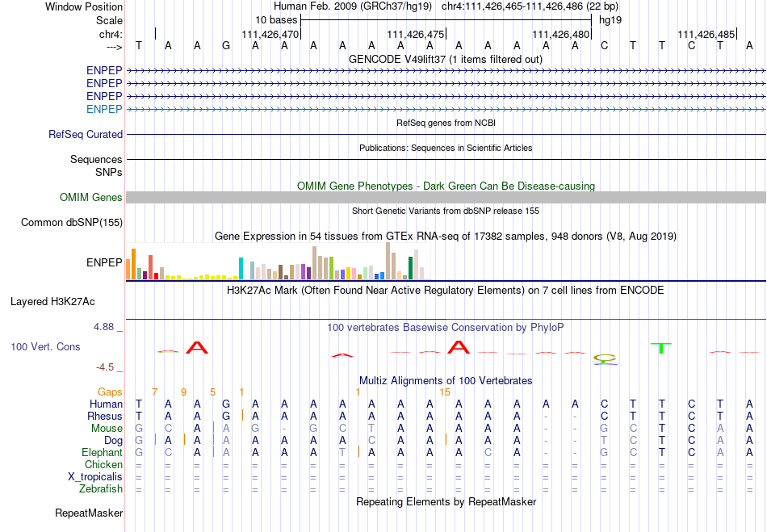The width and height of the screenshot is (767, 532).
Task: Click the Window Position track label
Action: tap(84, 6)
